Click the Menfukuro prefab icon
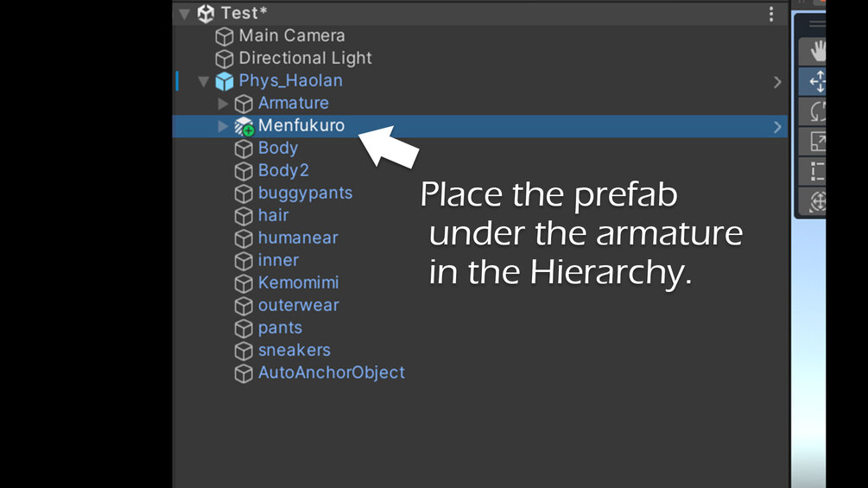 coord(244,126)
